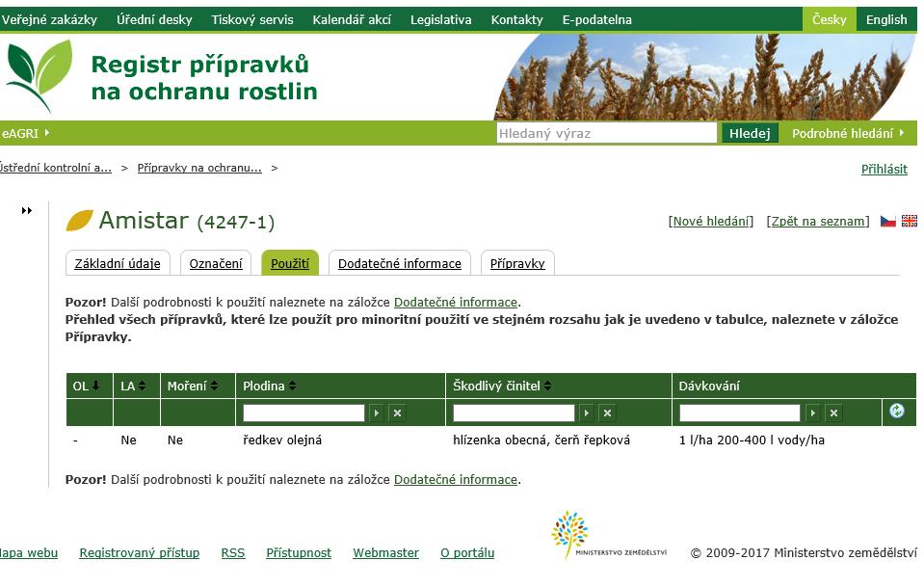
Task: Click the Amistar (4247-1) heading
Action: pyautogui.click(x=187, y=221)
